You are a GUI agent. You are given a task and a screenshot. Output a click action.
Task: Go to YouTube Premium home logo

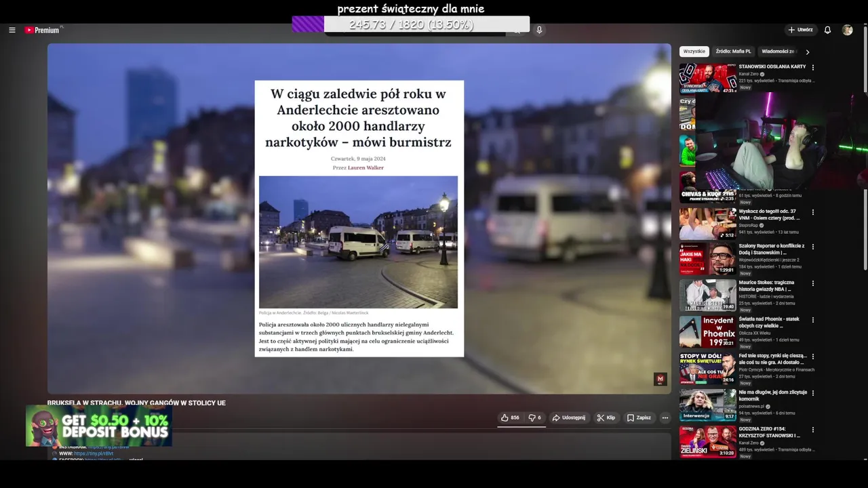(x=43, y=30)
